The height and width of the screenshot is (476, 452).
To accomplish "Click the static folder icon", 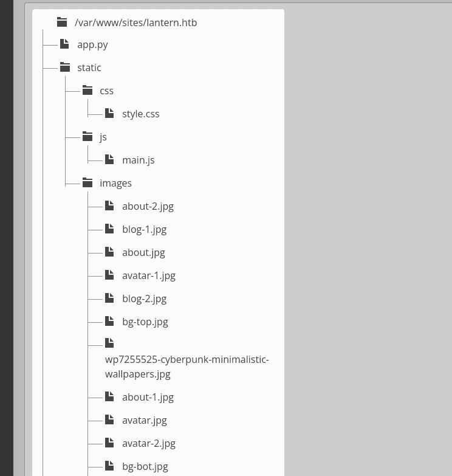I will click(65, 67).
